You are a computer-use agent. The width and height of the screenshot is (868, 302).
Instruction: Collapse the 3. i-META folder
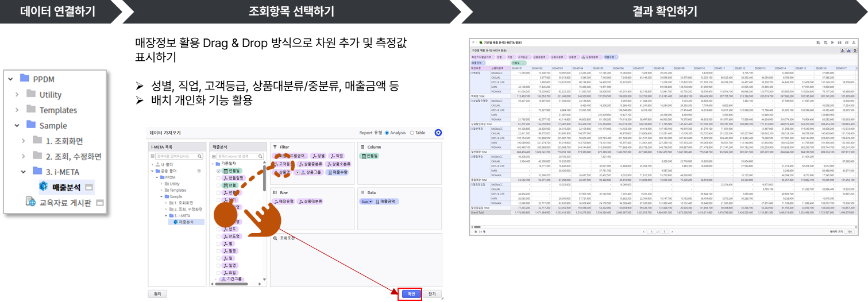point(24,171)
